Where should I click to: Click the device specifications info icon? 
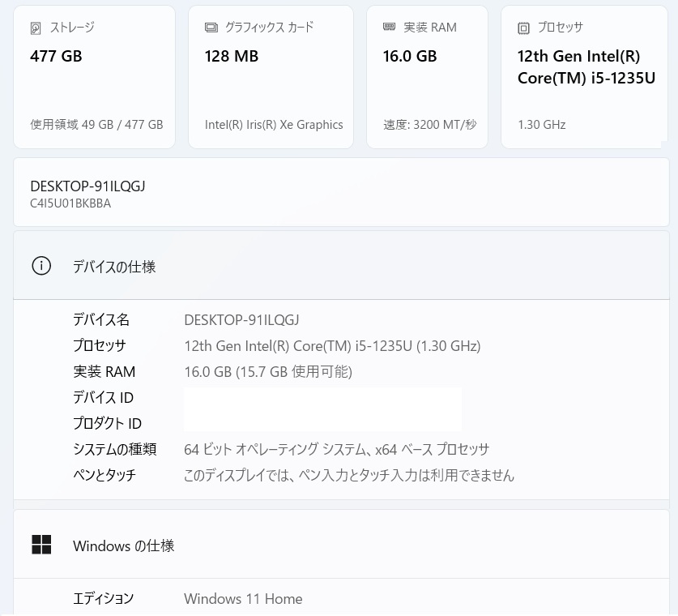(41, 266)
